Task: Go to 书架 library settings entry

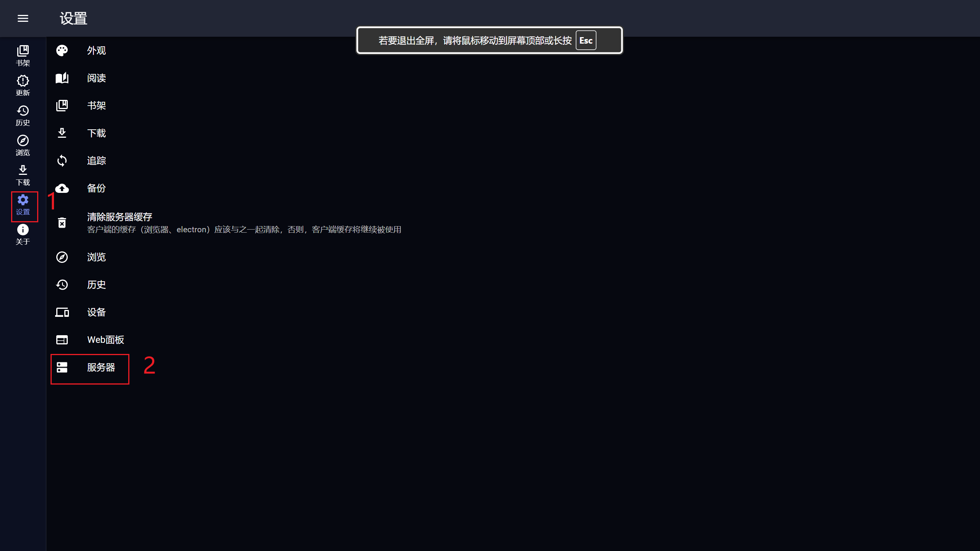Action: coord(96,106)
